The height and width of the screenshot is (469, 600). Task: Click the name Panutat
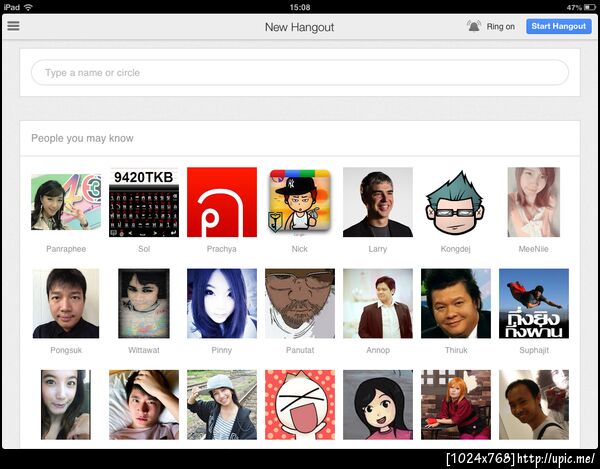coord(300,350)
